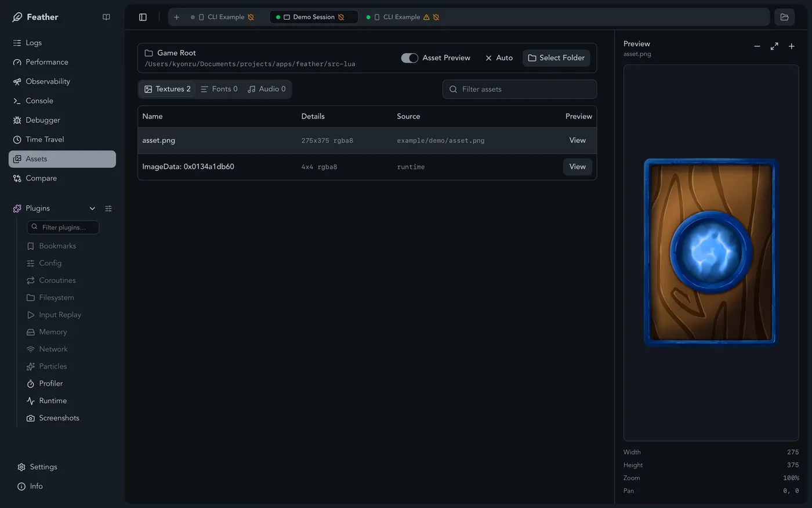Click View for asset.png
This screenshot has height=508, width=812.
click(577, 140)
